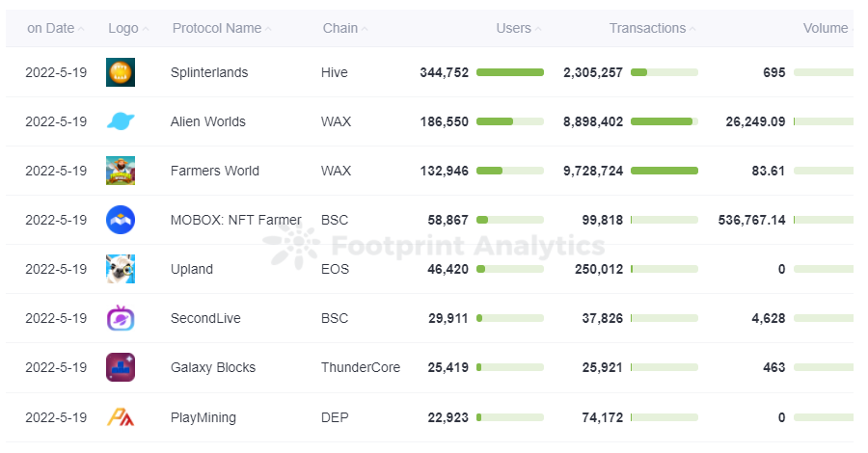Click the Splinterlands row date 2022-5-19
868x453 pixels.
click(56, 72)
